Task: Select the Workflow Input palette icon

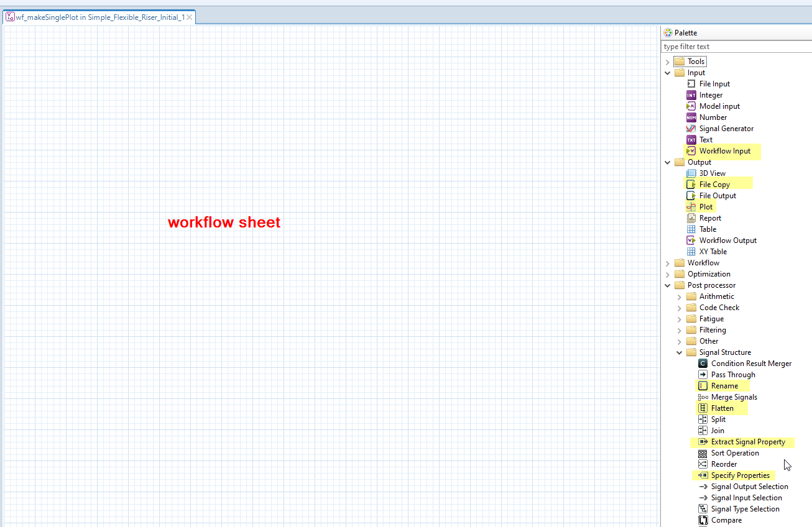Action: [691, 151]
